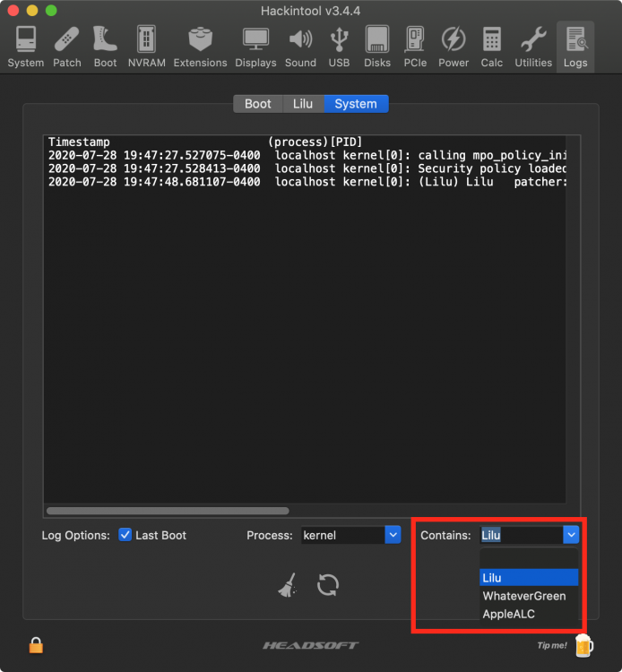This screenshot has width=622, height=672.
Task: Switch to the Boot log tab
Action: (x=257, y=104)
